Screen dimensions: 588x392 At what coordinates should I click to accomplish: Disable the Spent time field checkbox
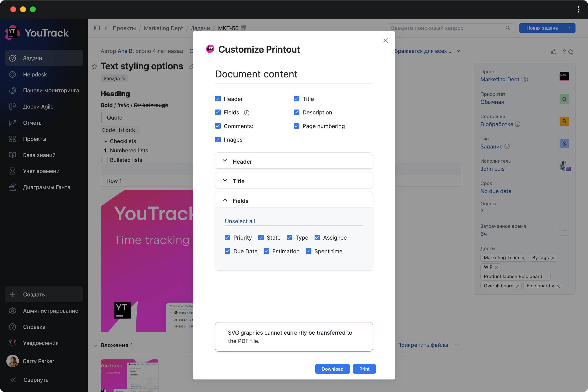[308, 251]
